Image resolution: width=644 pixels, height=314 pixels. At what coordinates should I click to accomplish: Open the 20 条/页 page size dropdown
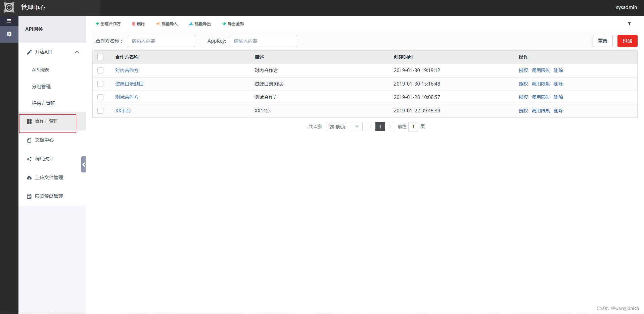tap(344, 126)
